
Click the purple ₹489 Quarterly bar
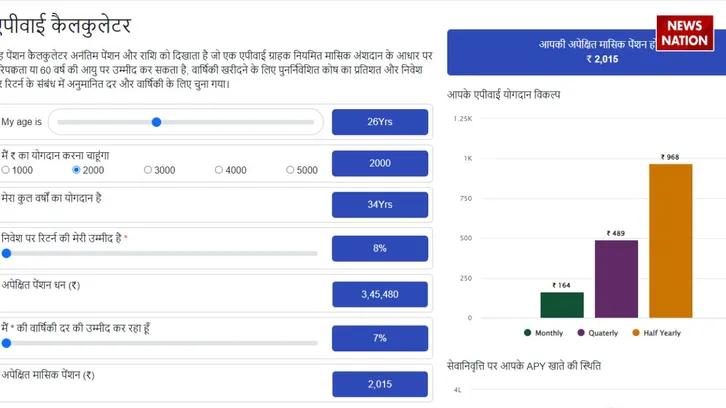pos(616,279)
